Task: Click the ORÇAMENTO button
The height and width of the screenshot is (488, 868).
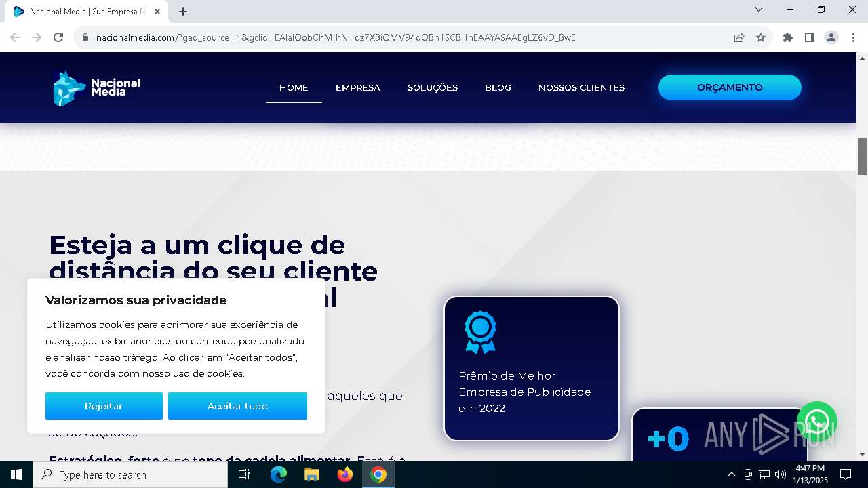Action: pyautogui.click(x=730, y=87)
